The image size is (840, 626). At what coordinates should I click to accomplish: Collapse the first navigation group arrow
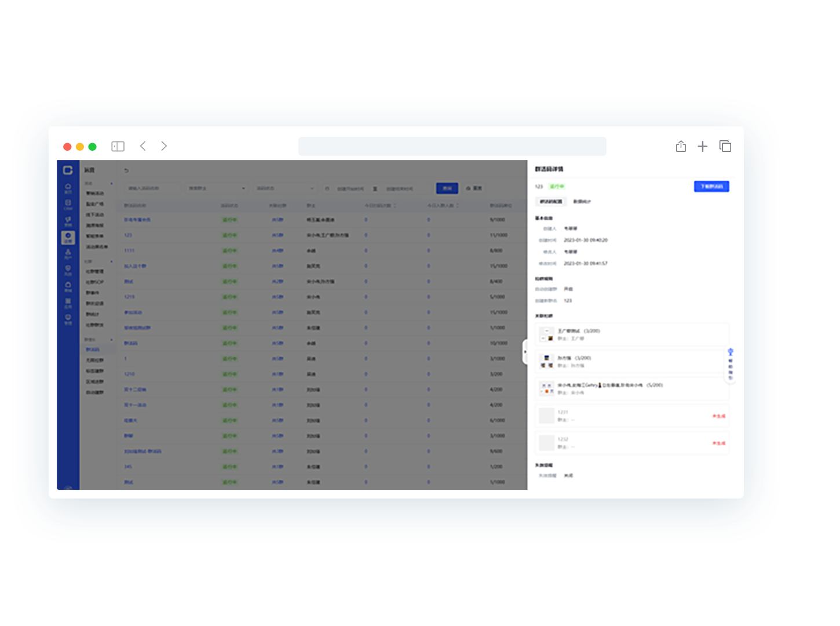coord(112,184)
